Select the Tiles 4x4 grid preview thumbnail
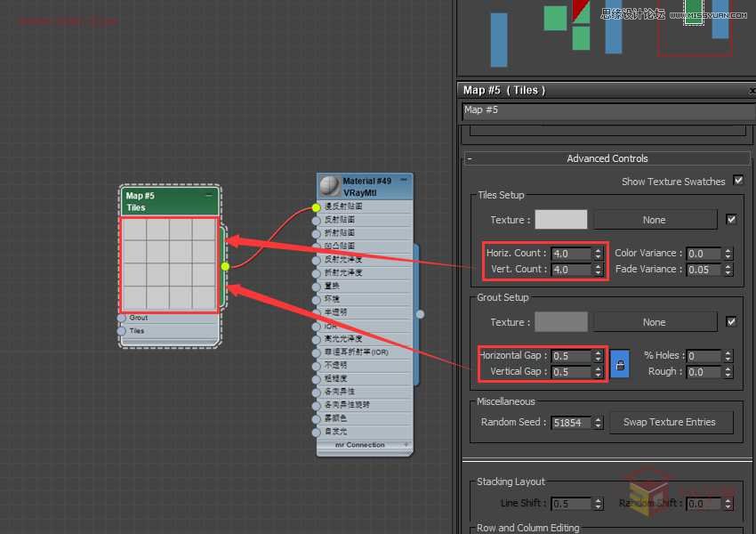Screen dimensions: 756x534 click(169, 264)
